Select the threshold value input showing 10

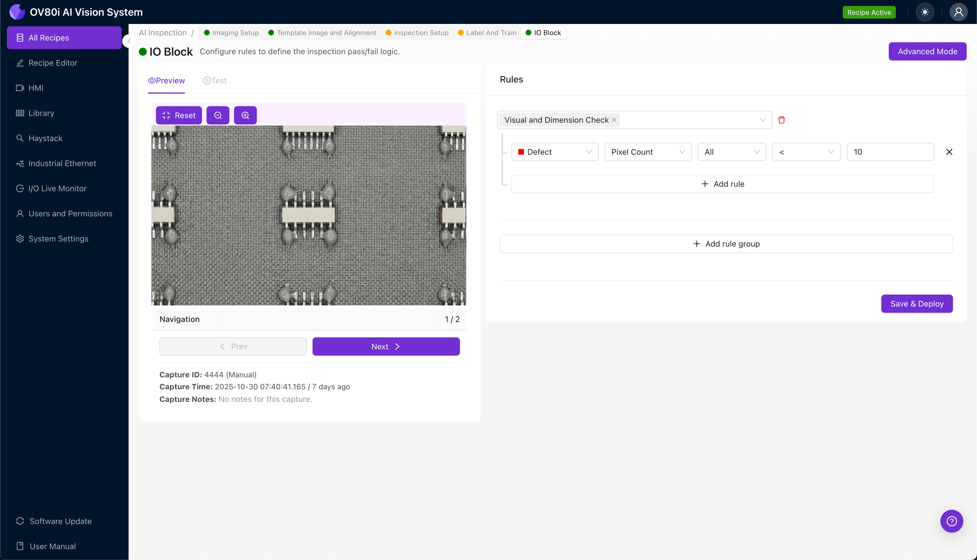(890, 152)
